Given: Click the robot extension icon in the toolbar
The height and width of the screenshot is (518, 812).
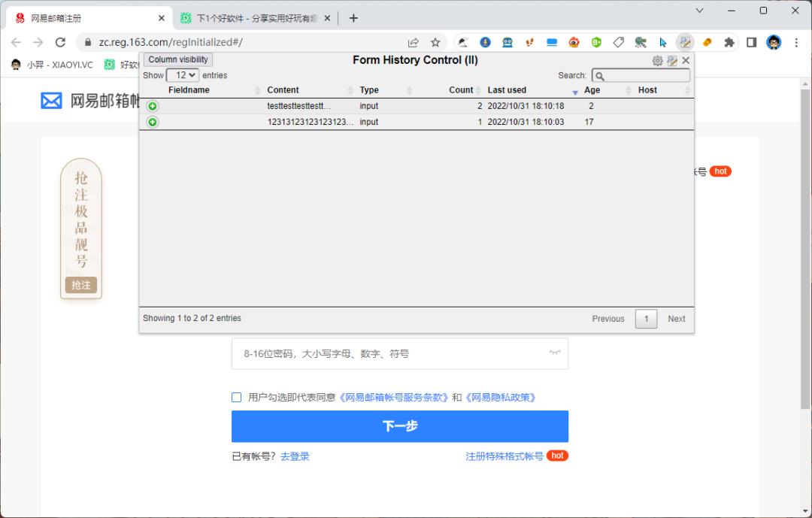Looking at the screenshot, I should tap(506, 42).
